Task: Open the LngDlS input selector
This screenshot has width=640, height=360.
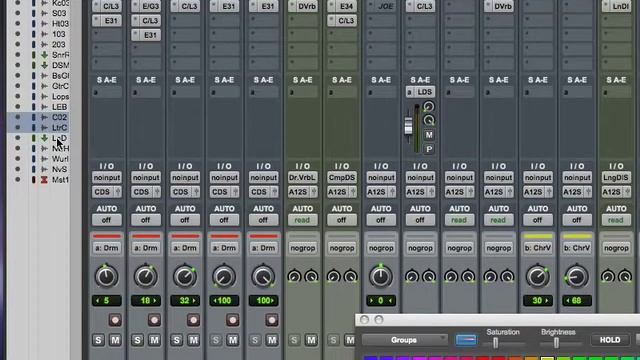Action: pos(616,178)
